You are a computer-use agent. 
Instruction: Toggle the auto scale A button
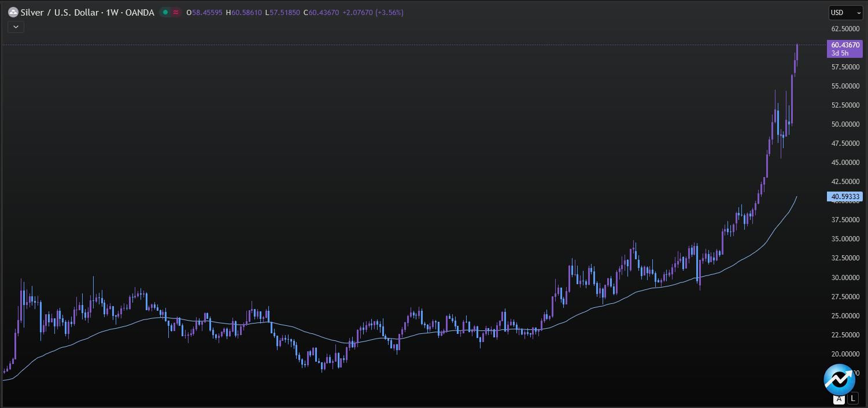[839, 399]
